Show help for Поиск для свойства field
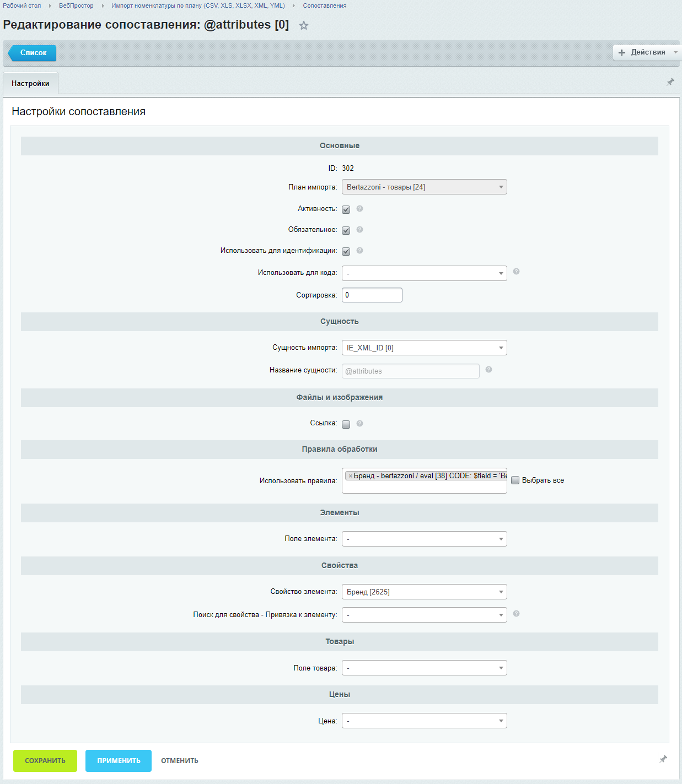The height and width of the screenshot is (784, 682). coord(516,614)
